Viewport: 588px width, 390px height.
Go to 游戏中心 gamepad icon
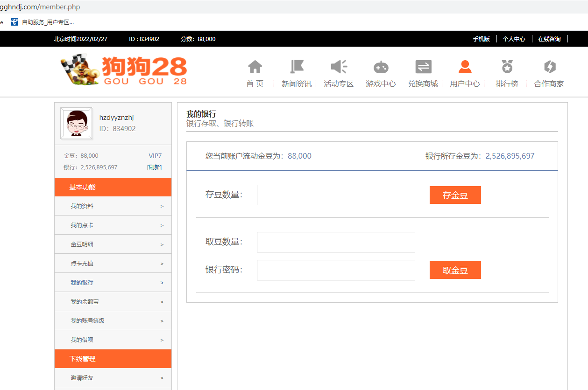pos(381,67)
